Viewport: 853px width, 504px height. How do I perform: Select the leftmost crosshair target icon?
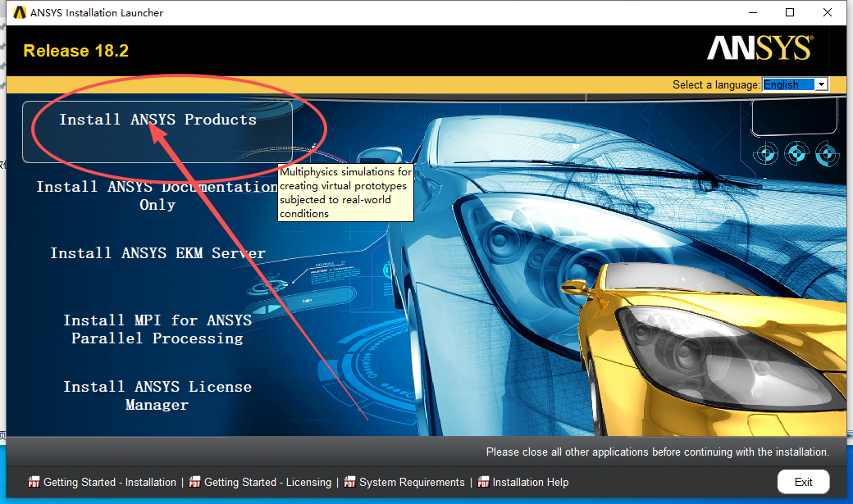tap(766, 153)
